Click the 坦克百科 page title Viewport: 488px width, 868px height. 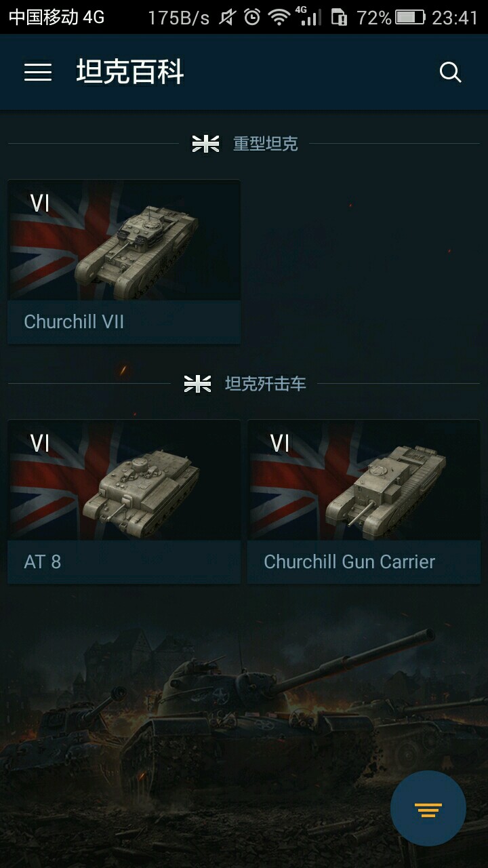point(129,73)
